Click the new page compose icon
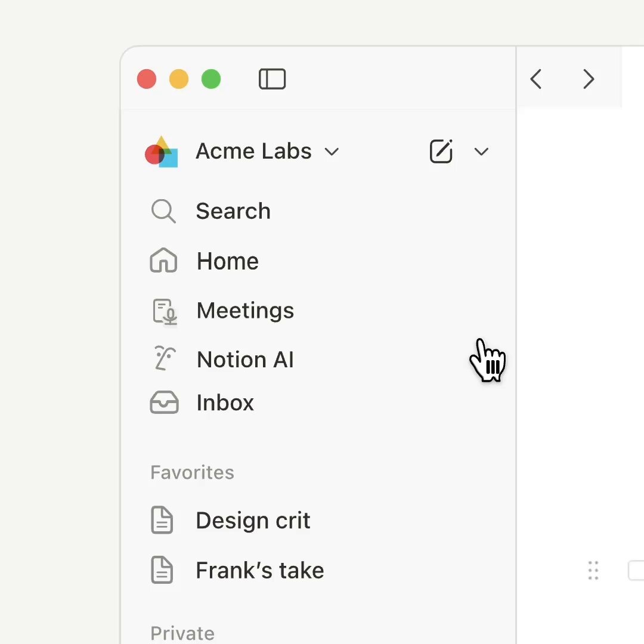This screenshot has height=644, width=644. coord(441,151)
